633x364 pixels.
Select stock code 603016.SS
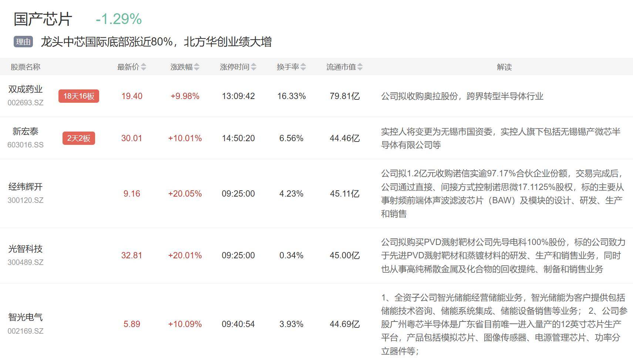point(26,145)
